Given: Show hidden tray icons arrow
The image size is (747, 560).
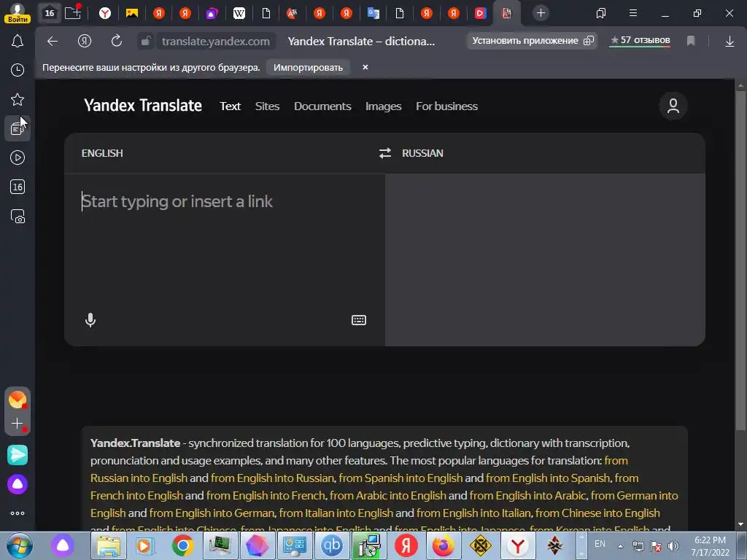Looking at the screenshot, I should 620,546.
